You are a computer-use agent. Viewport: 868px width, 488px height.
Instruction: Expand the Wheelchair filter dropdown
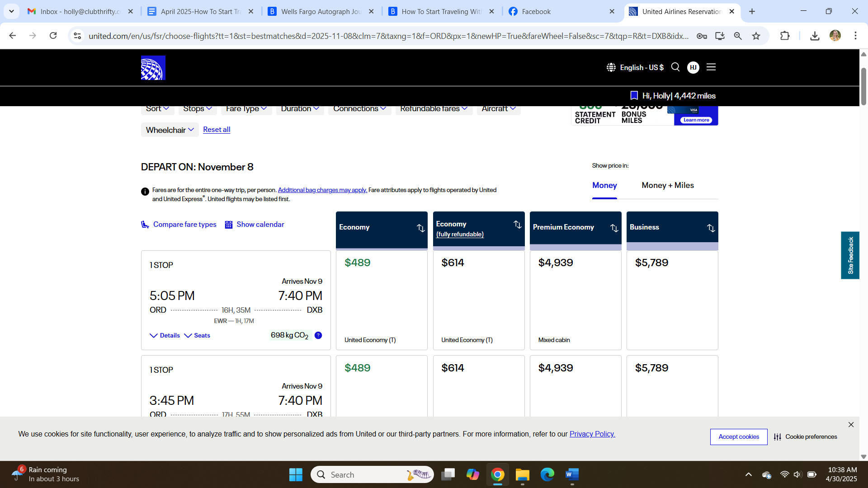[x=170, y=130]
